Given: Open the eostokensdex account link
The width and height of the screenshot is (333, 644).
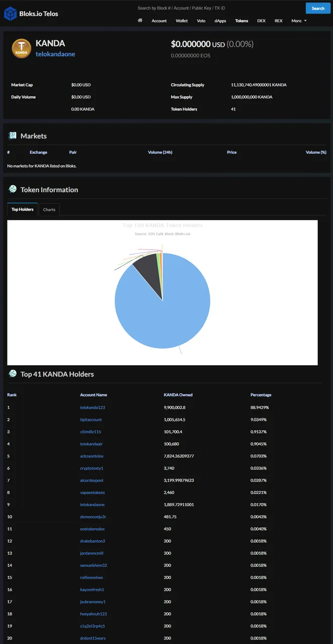Looking at the screenshot, I should [93, 529].
